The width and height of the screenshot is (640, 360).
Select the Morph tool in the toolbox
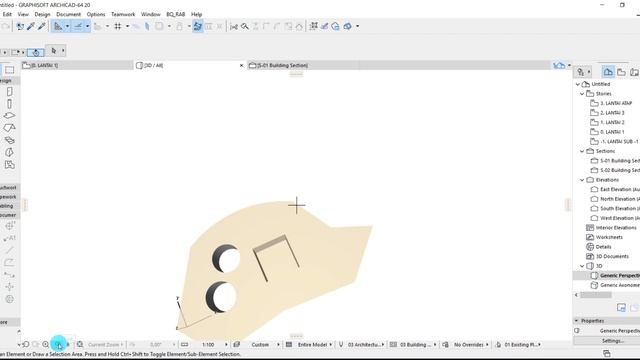click(x=9, y=164)
